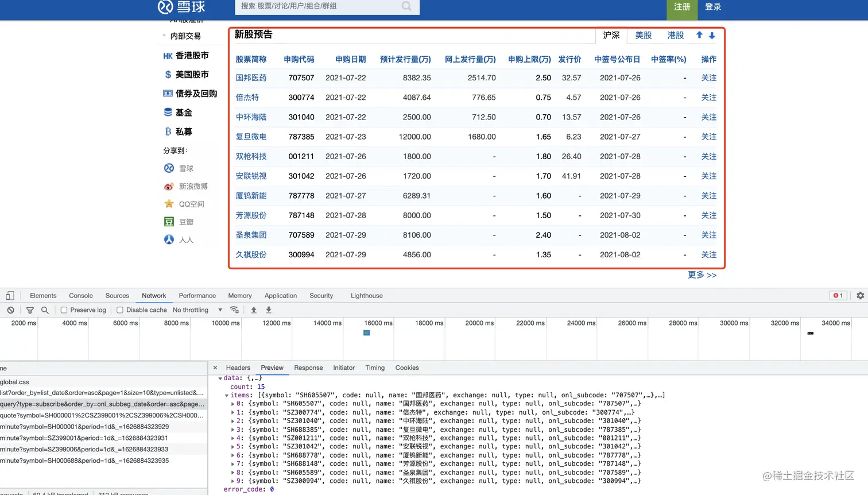
Task: Select the 港股 market tab
Action: click(x=676, y=36)
